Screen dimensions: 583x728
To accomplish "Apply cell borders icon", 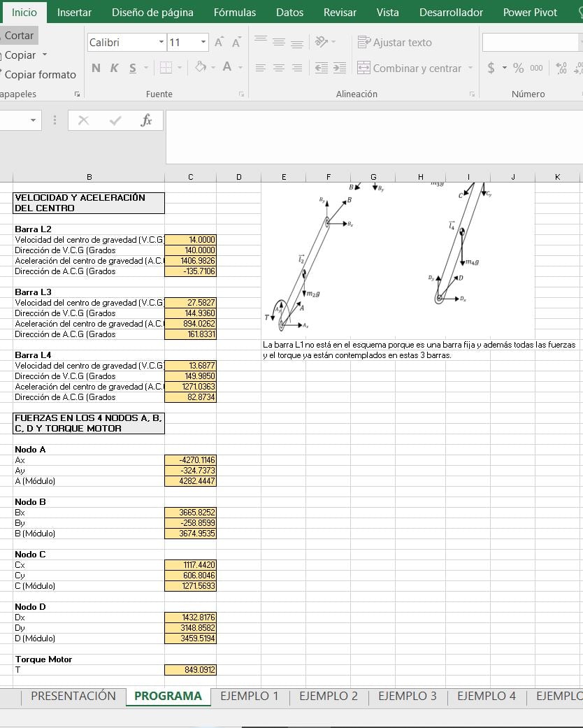I will tap(166, 68).
